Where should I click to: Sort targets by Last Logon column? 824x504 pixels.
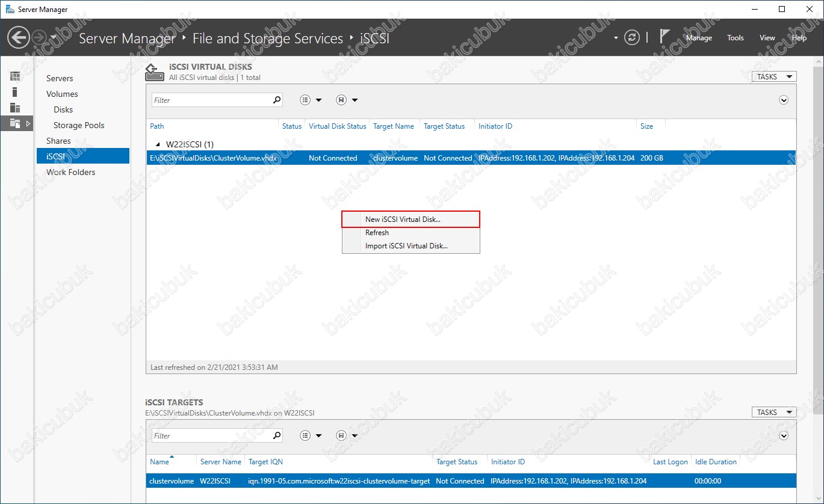pos(671,462)
